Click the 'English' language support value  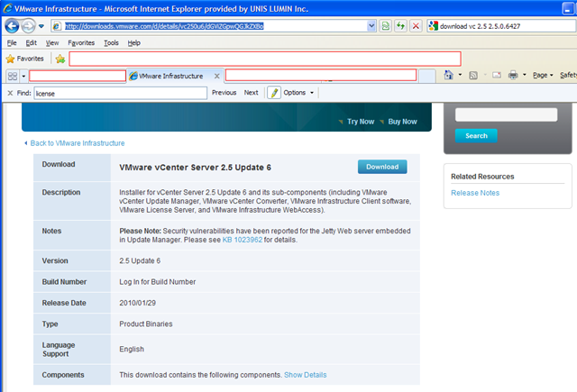tap(132, 349)
